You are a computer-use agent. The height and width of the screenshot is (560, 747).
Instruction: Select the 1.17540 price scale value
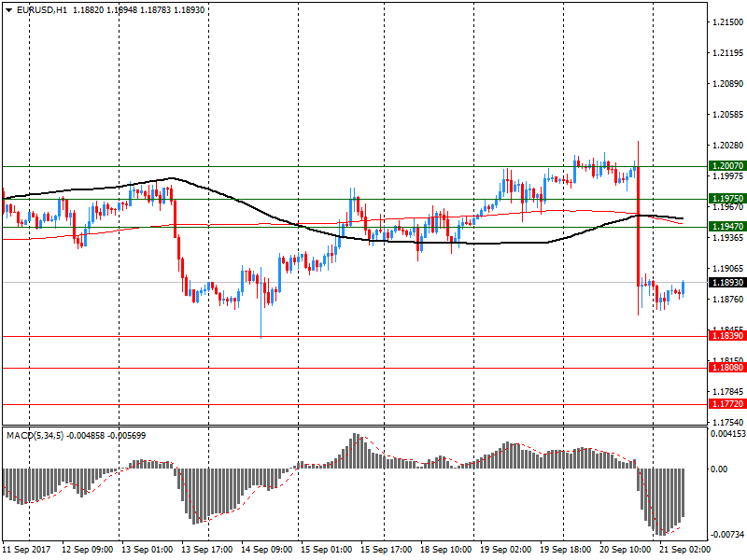coord(727,423)
